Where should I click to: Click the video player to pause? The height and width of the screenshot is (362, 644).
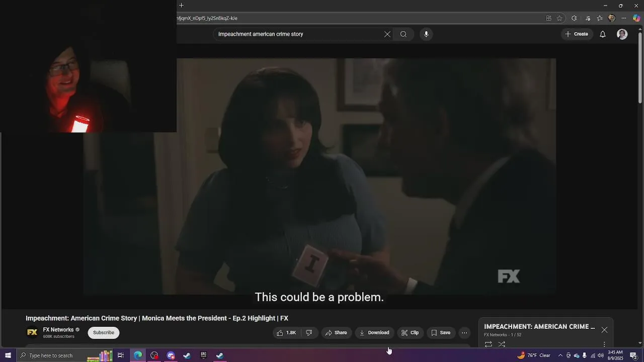click(x=319, y=176)
